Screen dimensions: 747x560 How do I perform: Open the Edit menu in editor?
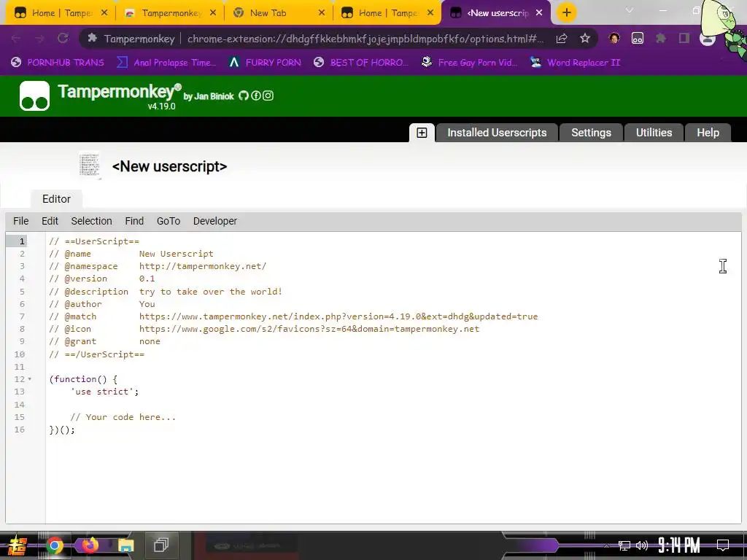click(x=50, y=221)
